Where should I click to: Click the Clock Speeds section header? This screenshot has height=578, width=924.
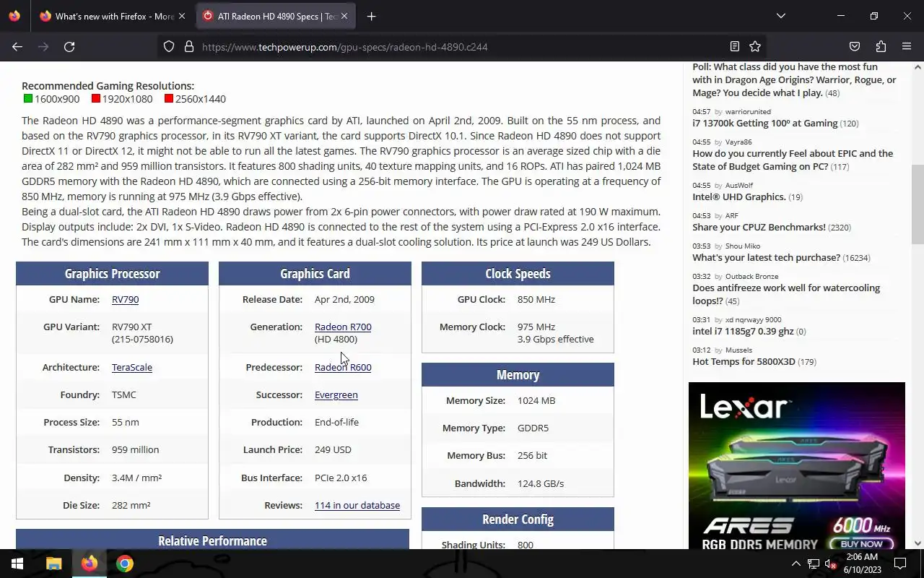518,273
